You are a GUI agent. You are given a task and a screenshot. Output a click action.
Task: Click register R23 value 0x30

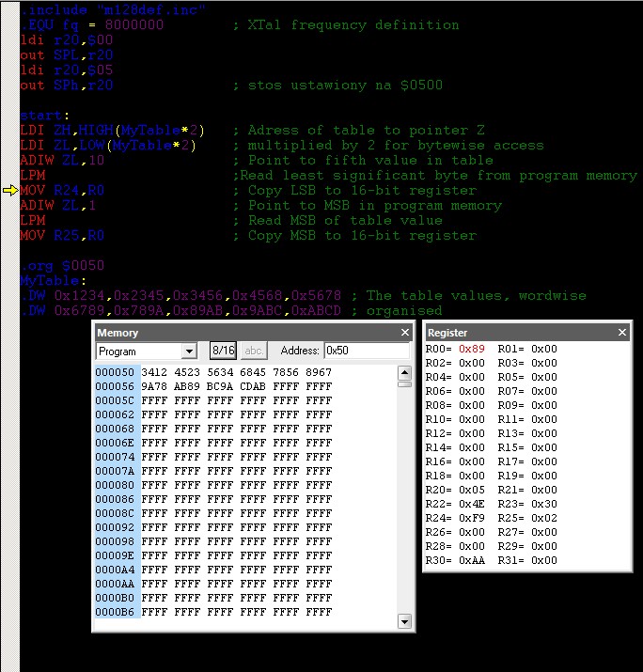[544, 504]
